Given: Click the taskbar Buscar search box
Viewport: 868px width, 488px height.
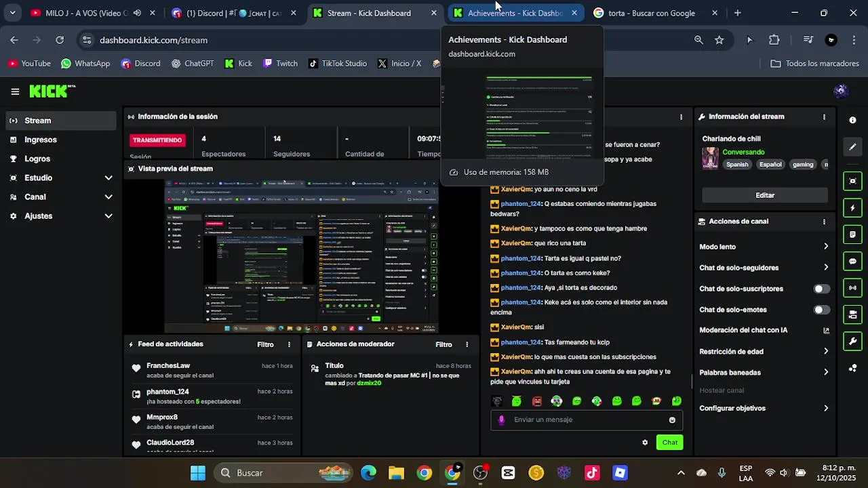Looking at the screenshot, I should [x=283, y=473].
